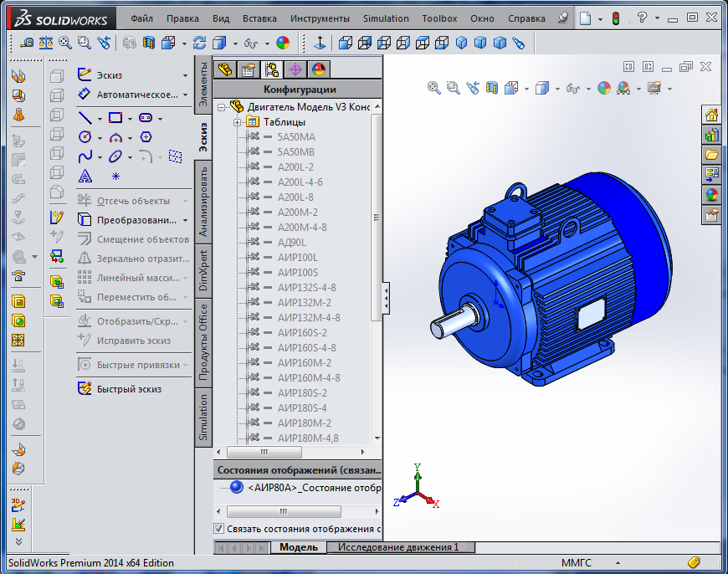This screenshot has height=574, width=728.
Task: Select the Polygon sketch tool
Action: (146, 137)
